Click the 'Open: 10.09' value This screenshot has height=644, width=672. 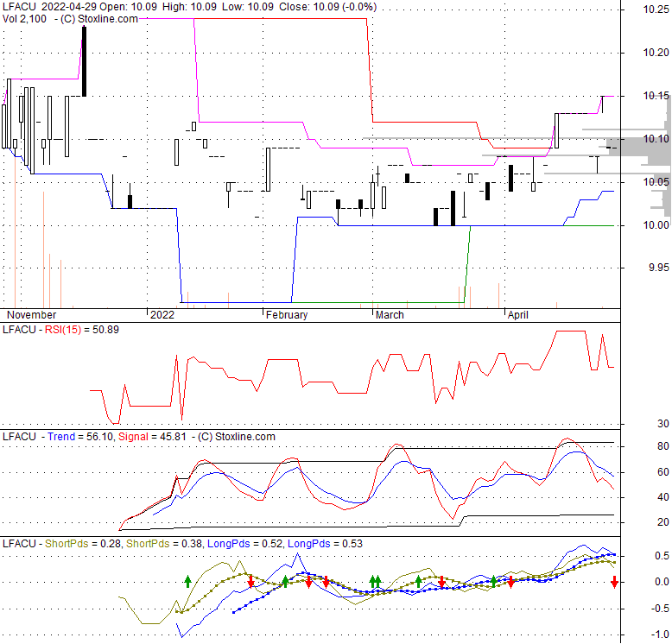point(128,7)
